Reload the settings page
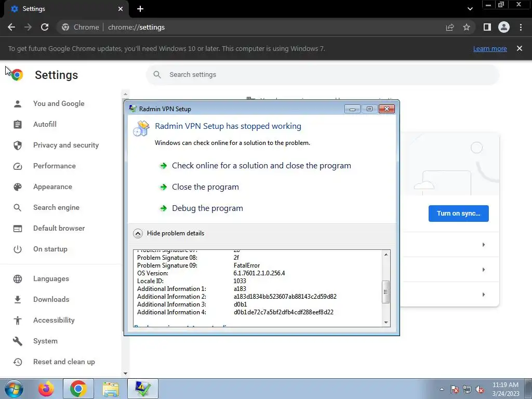The width and height of the screenshot is (532, 399). (x=45, y=27)
